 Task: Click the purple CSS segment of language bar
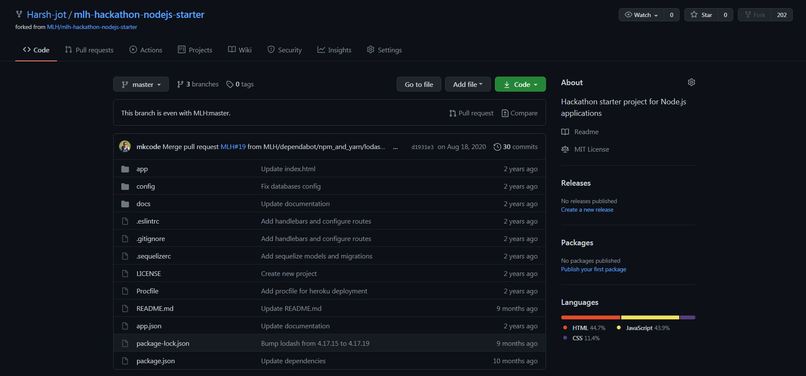(x=688, y=317)
